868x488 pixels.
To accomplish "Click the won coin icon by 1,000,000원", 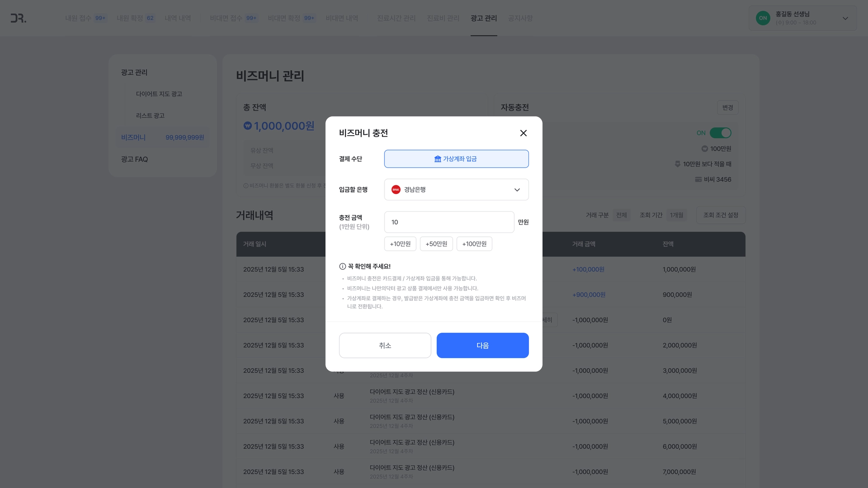I will 248,126.
